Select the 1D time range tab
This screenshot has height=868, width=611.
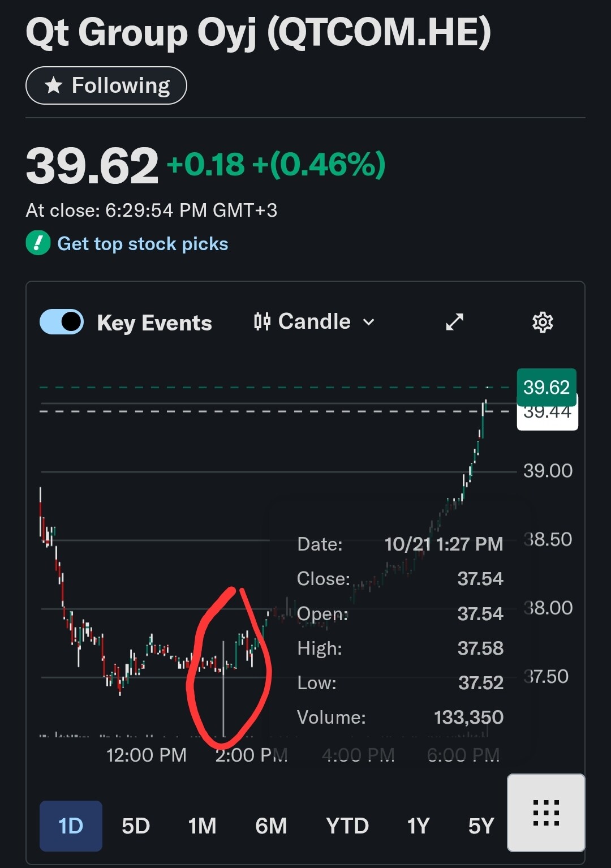(71, 826)
